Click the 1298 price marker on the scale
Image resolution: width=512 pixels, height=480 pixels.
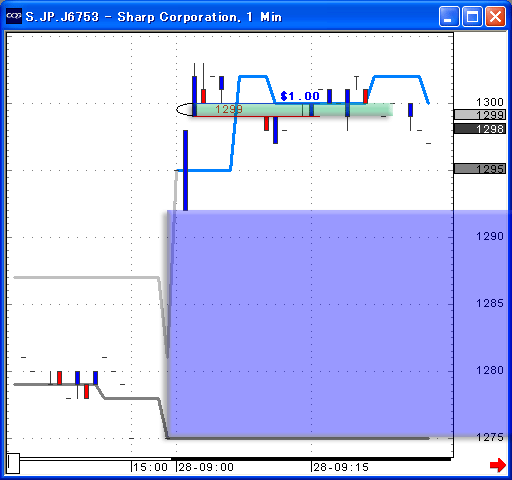(x=480, y=129)
